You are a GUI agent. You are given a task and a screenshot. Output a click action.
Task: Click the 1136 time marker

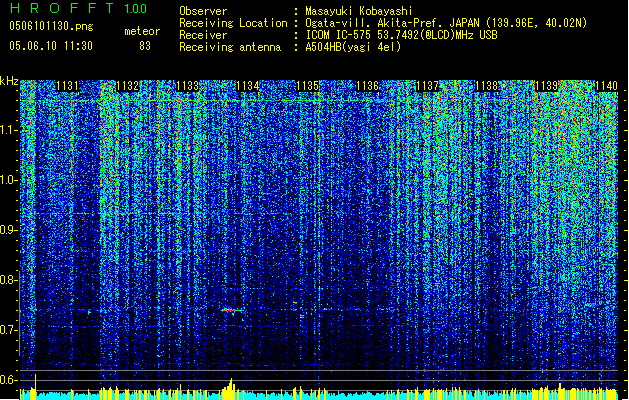(x=367, y=86)
